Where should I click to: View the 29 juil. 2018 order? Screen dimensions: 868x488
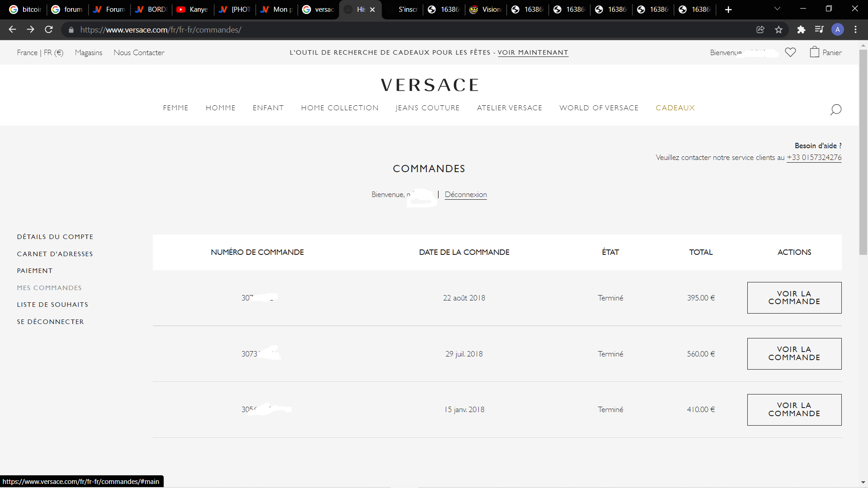pos(794,354)
